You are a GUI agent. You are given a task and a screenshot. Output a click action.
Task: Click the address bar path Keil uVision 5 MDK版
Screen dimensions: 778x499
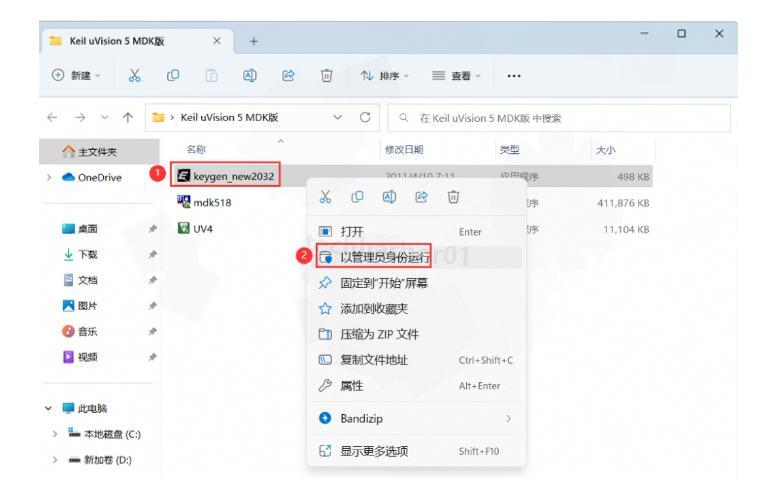[229, 118]
